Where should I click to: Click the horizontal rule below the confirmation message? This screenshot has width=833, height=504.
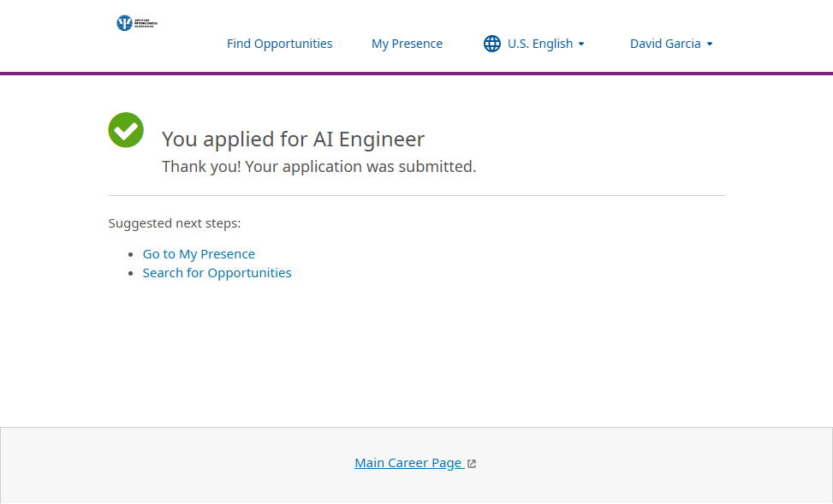(x=416, y=196)
